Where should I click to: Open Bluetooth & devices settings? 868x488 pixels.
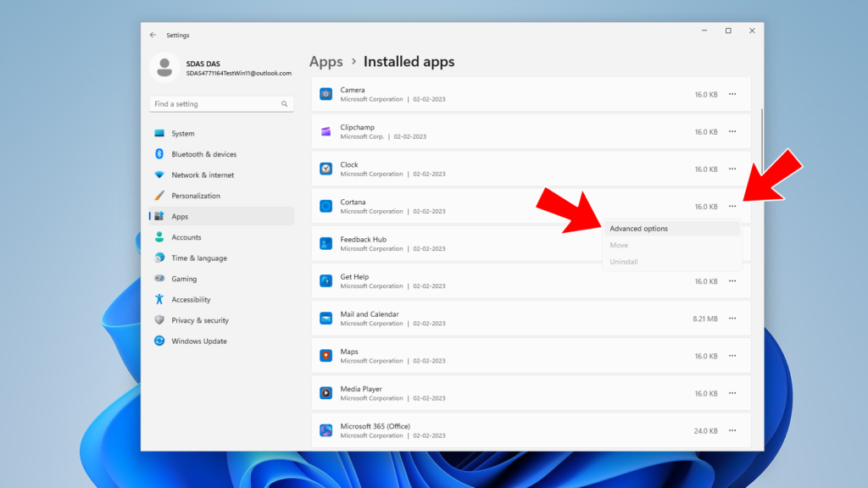click(221, 154)
